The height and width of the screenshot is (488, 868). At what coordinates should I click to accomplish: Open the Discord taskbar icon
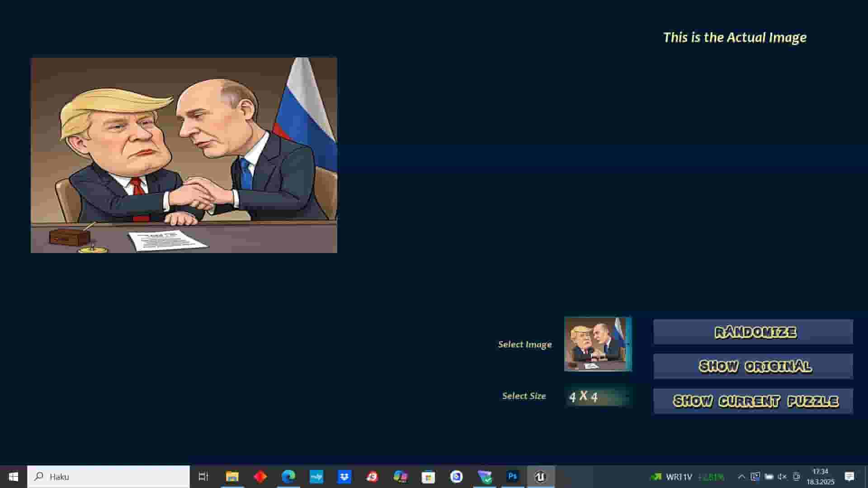coord(400,477)
